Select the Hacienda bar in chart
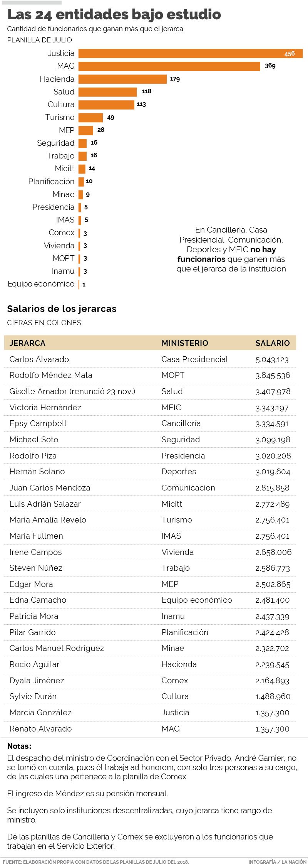This screenshot has height=868, width=308. pos(122,79)
